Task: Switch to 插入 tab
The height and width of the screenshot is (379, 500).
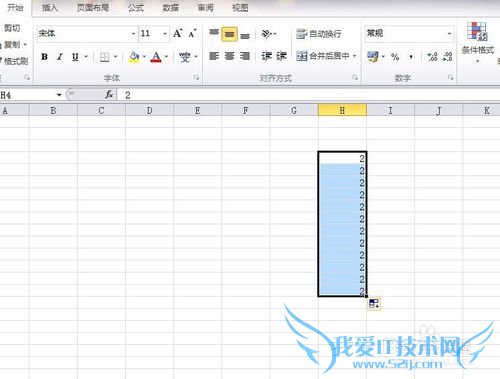Action: pyautogui.click(x=50, y=8)
